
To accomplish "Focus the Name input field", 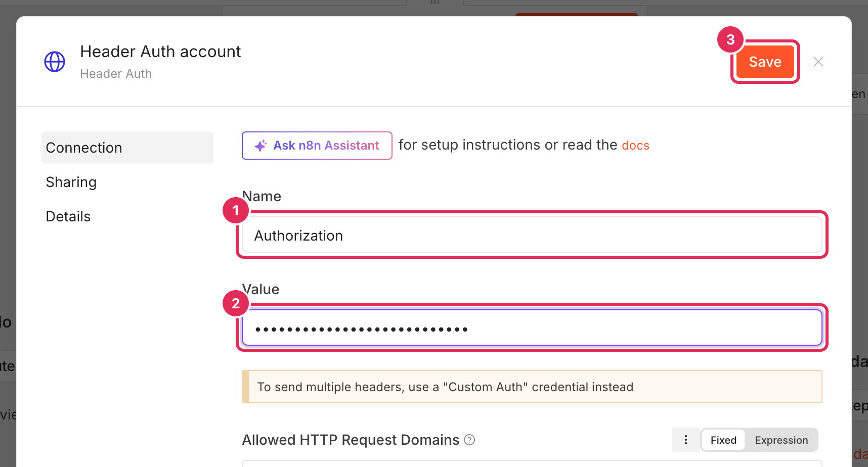I will (x=532, y=235).
